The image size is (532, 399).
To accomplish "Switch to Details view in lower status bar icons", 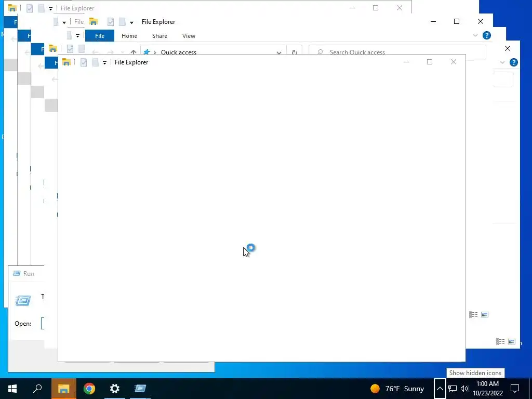I will coord(500,342).
